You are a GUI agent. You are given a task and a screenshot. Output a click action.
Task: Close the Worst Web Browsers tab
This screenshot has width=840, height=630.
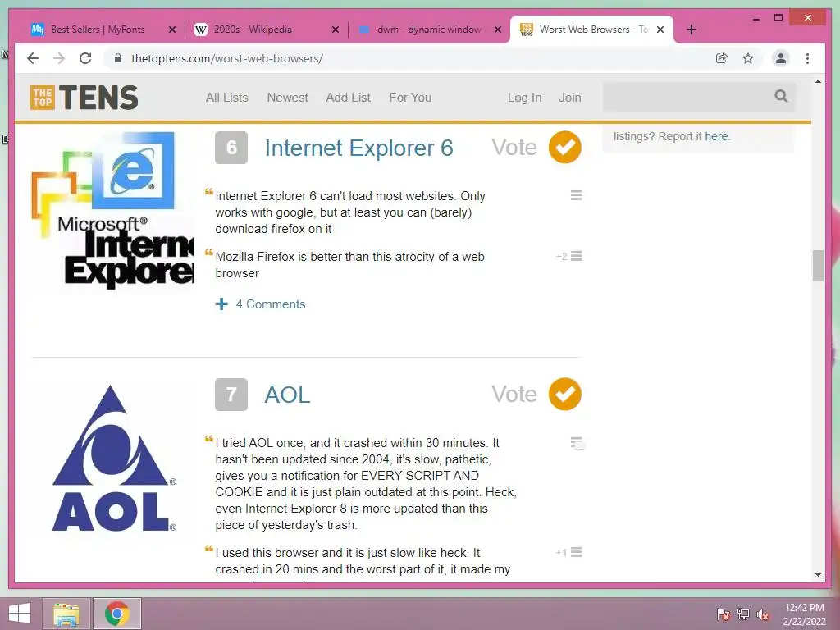pyautogui.click(x=660, y=30)
